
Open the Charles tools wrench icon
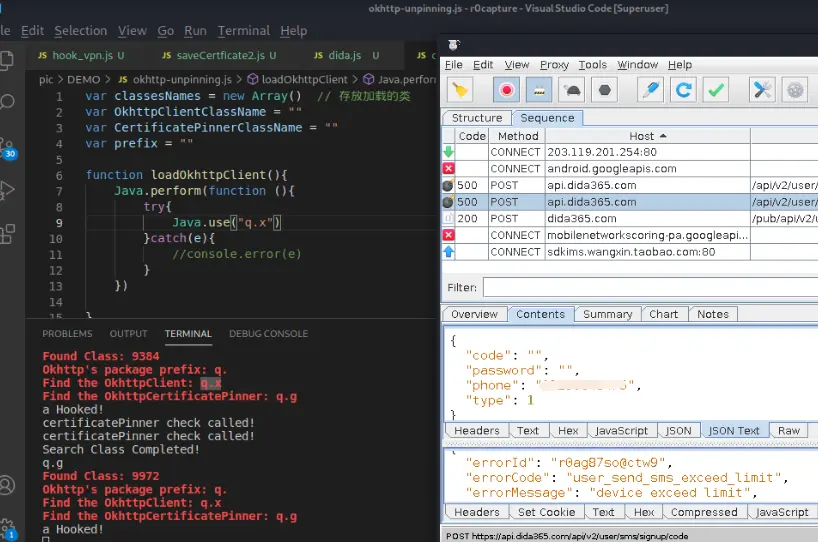click(x=762, y=90)
